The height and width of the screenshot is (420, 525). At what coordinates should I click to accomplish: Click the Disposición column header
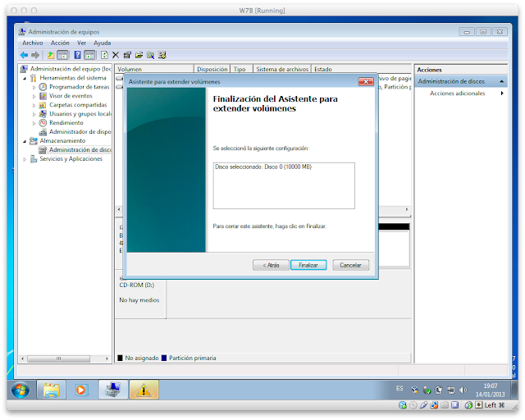(x=212, y=69)
